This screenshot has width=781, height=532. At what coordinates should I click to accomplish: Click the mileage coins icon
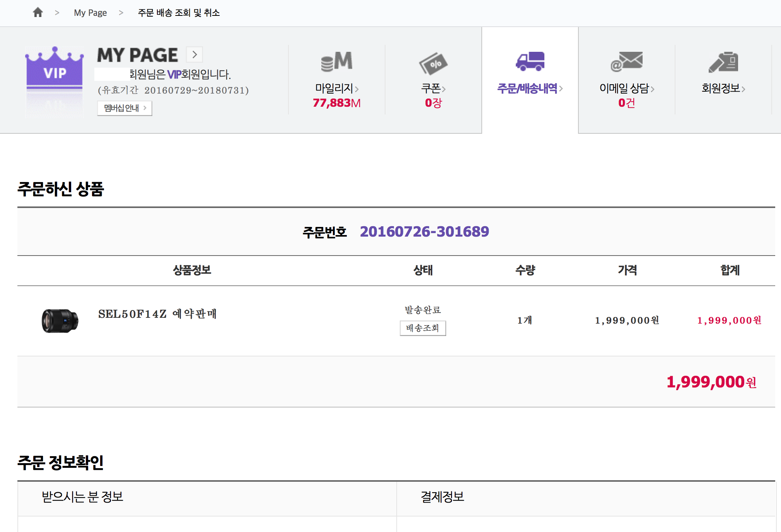[x=336, y=62]
